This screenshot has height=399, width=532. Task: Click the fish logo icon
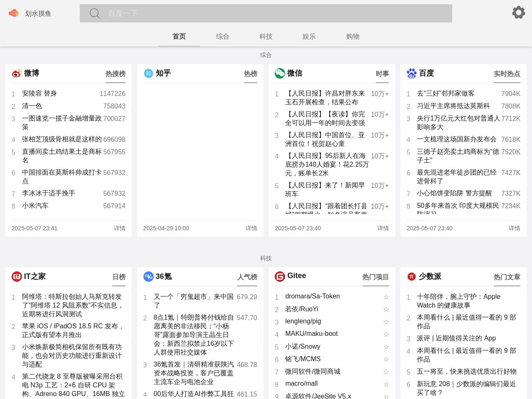pos(14,13)
